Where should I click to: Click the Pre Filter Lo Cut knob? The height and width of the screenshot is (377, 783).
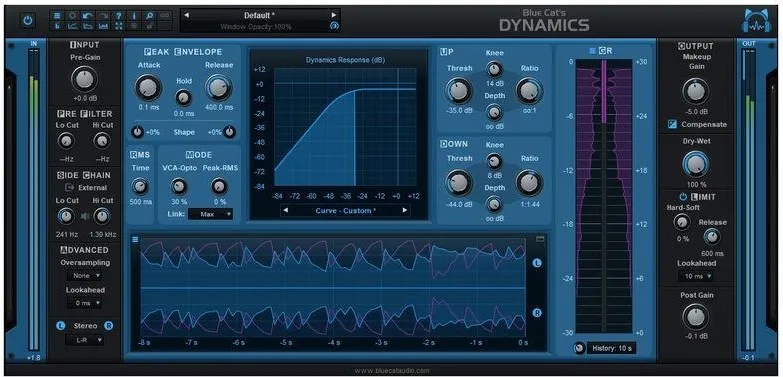[66, 141]
